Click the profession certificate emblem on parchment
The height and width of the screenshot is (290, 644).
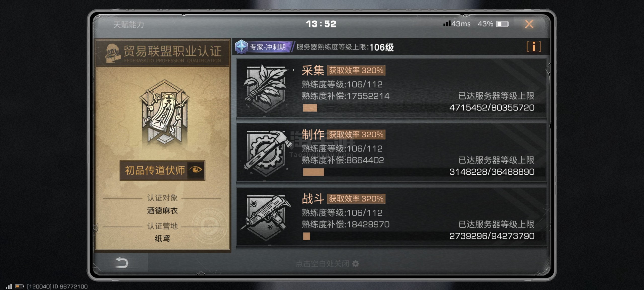(165, 113)
